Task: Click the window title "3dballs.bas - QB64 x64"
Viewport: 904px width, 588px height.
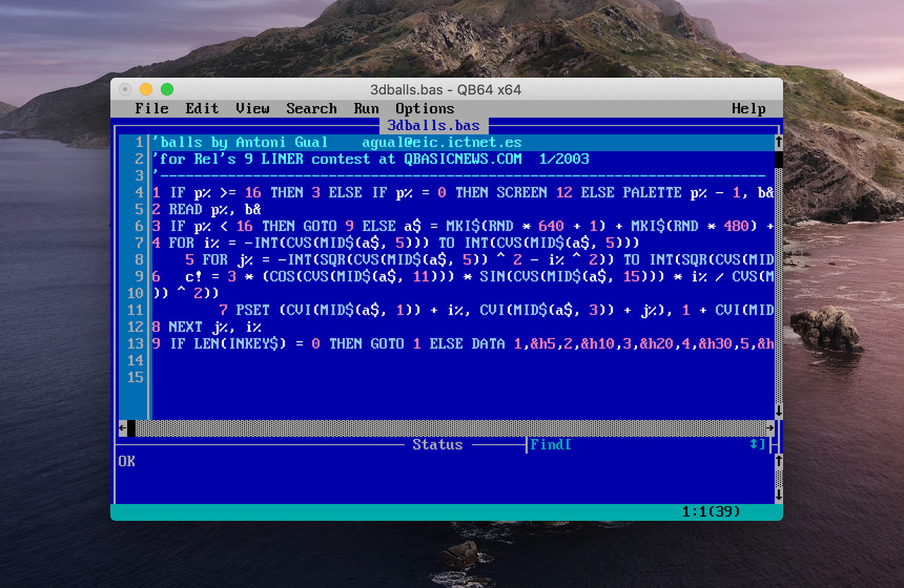Action: coord(446,90)
